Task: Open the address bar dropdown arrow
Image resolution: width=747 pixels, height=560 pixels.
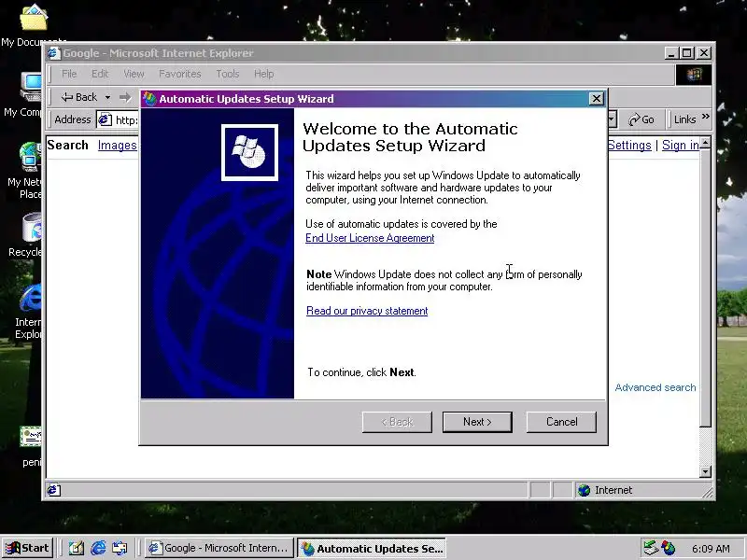Action: (x=613, y=119)
